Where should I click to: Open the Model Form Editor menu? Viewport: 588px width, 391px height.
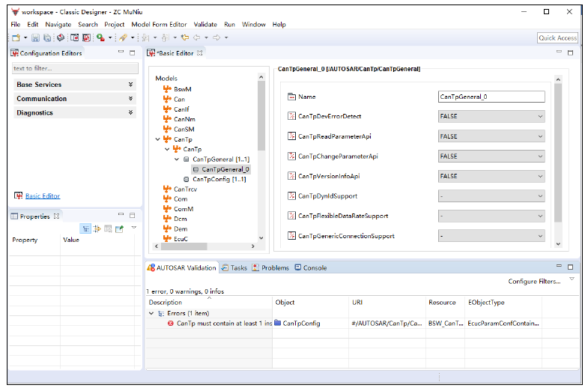pos(159,25)
